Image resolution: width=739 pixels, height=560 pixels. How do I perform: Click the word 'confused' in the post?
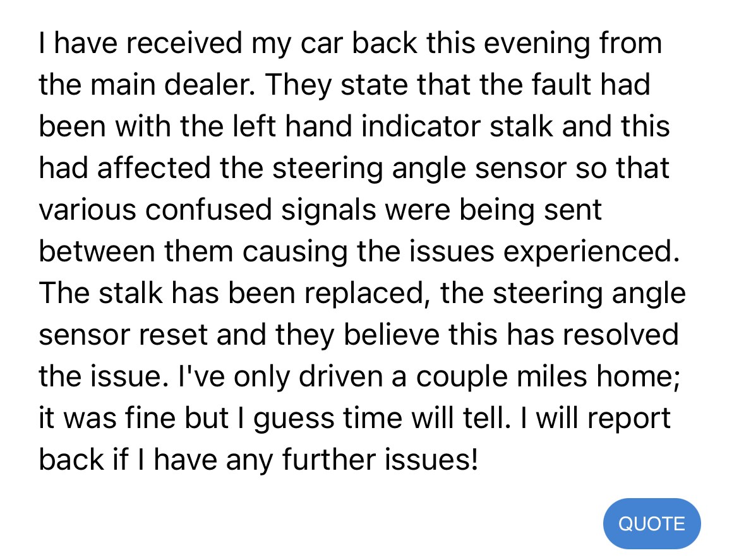[x=208, y=210]
